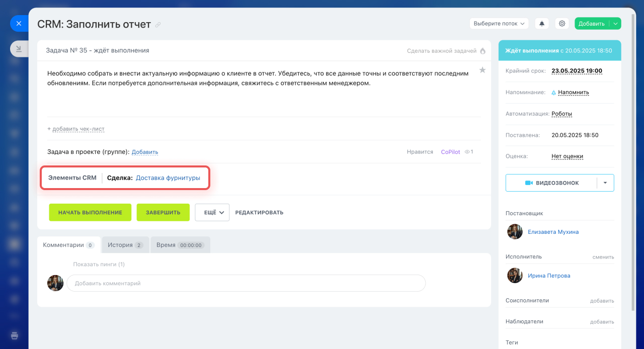The image size is (644, 349).
Task: Close the task slider with the X button
Action: point(19,24)
